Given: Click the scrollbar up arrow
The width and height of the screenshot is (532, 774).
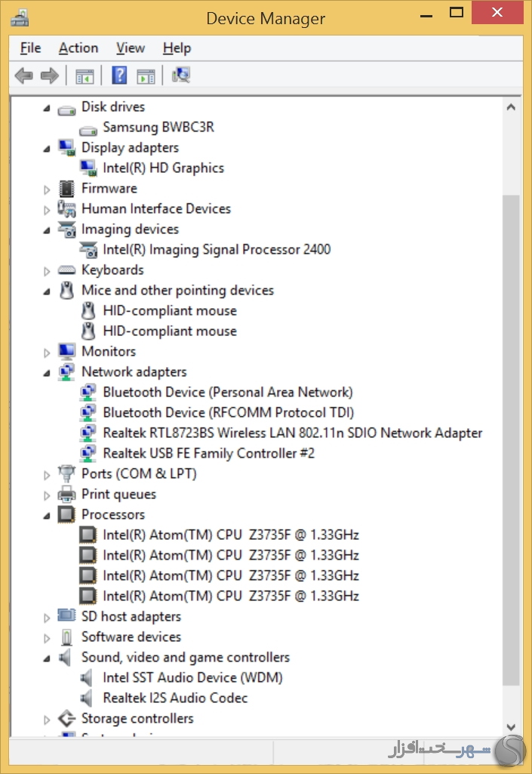Looking at the screenshot, I should [x=512, y=106].
